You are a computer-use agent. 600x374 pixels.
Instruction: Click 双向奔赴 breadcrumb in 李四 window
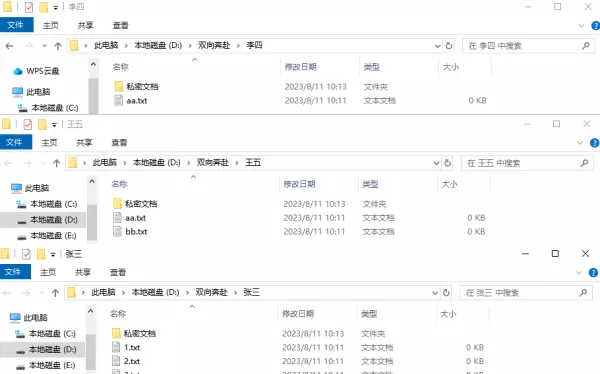point(214,45)
